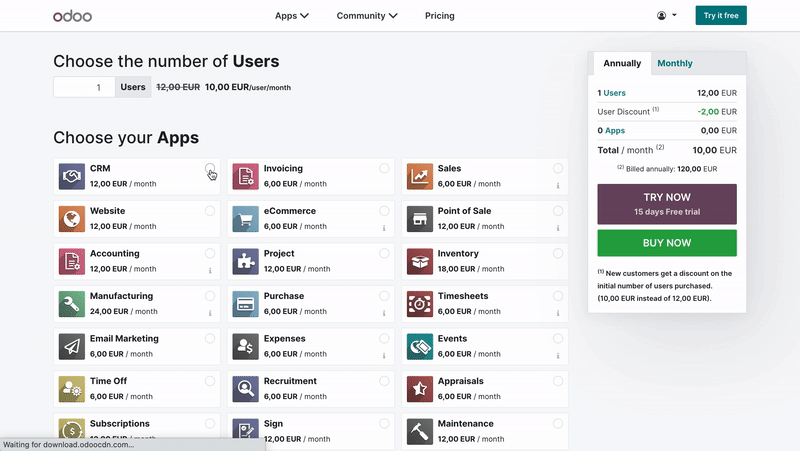
Task: Select the Website app radio circle
Action: click(210, 211)
